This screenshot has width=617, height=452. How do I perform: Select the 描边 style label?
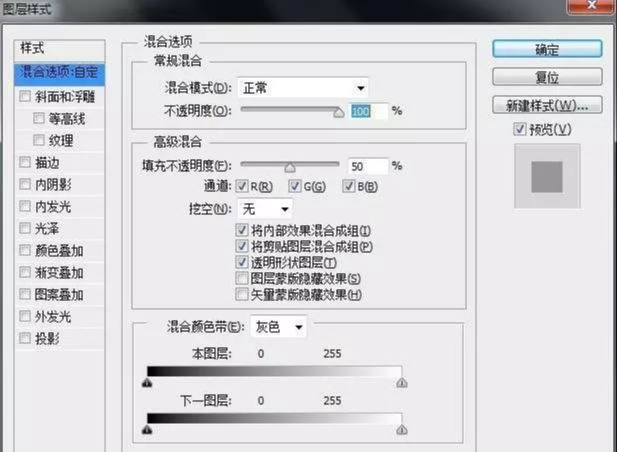(47, 162)
